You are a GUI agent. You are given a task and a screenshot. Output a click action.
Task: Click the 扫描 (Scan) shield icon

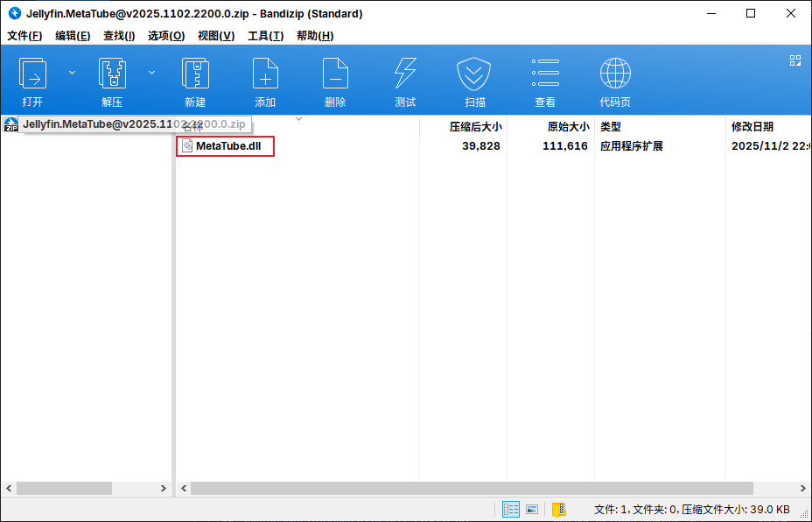[474, 73]
